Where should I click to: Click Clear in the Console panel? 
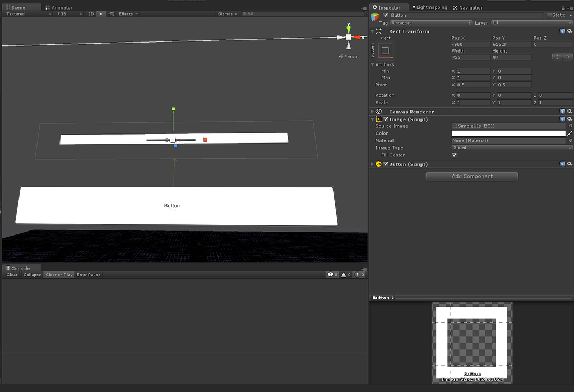tap(11, 275)
